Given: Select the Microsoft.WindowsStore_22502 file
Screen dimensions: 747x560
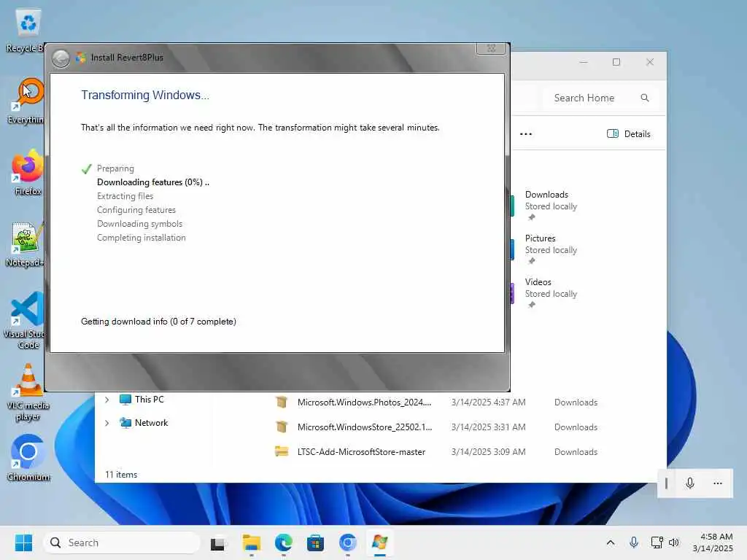Looking at the screenshot, I should 365,427.
